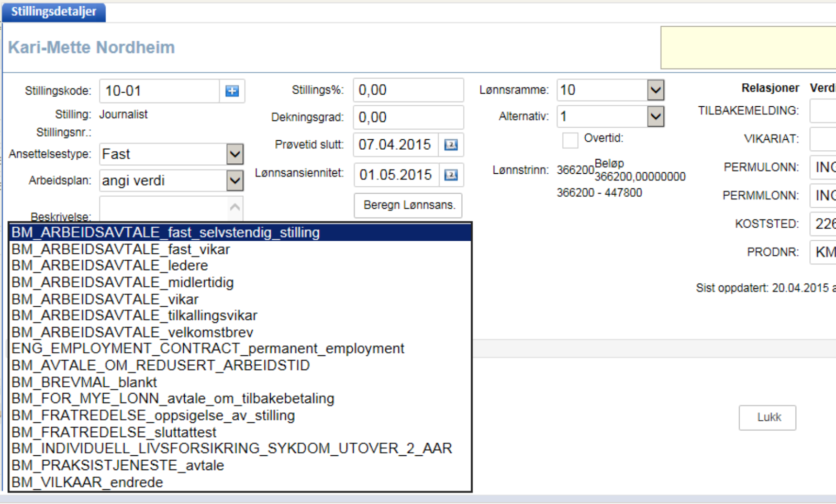Screen dimensions: 836x504
Task: Click the Stillingskode input field
Action: pyautogui.click(x=159, y=91)
